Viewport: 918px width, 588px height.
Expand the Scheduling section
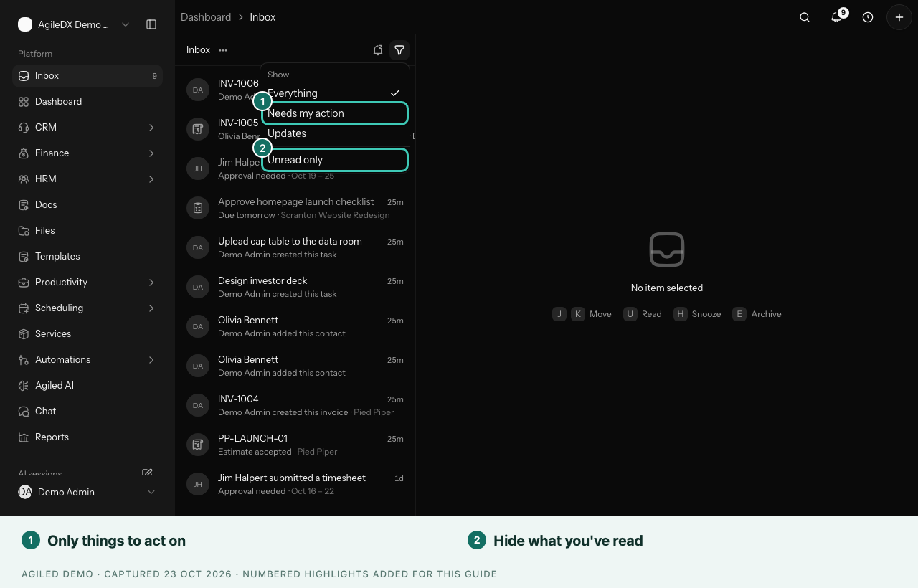click(87, 308)
